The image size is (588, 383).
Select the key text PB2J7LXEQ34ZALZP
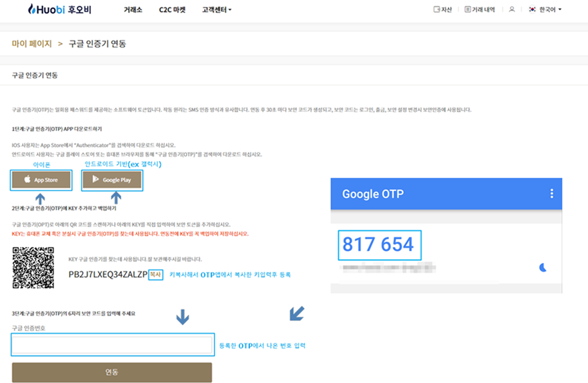108,275
